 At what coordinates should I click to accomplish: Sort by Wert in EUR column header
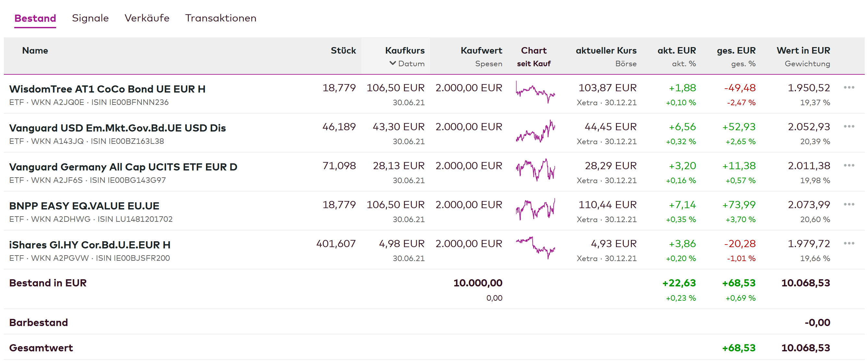point(803,51)
